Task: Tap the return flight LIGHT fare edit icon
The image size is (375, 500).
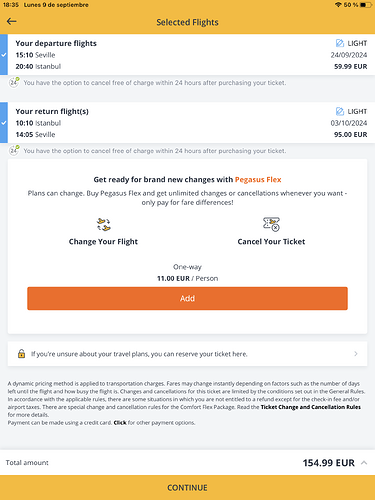Action: click(x=340, y=111)
